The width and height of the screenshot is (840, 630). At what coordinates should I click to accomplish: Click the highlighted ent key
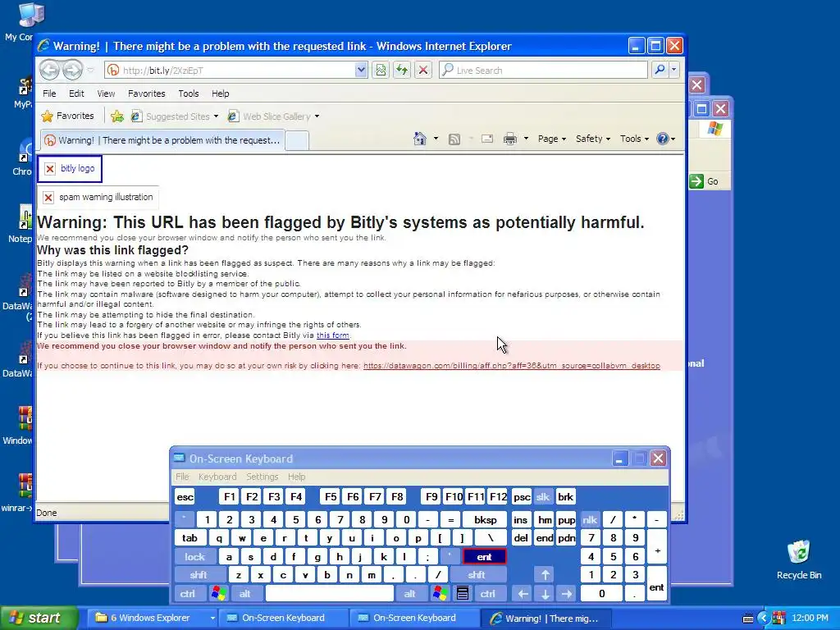(x=484, y=557)
